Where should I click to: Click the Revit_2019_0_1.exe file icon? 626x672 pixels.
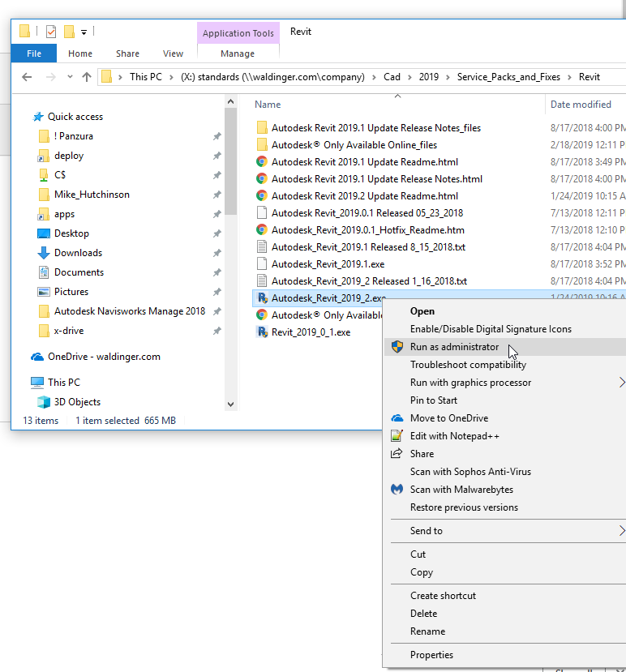[x=262, y=332]
